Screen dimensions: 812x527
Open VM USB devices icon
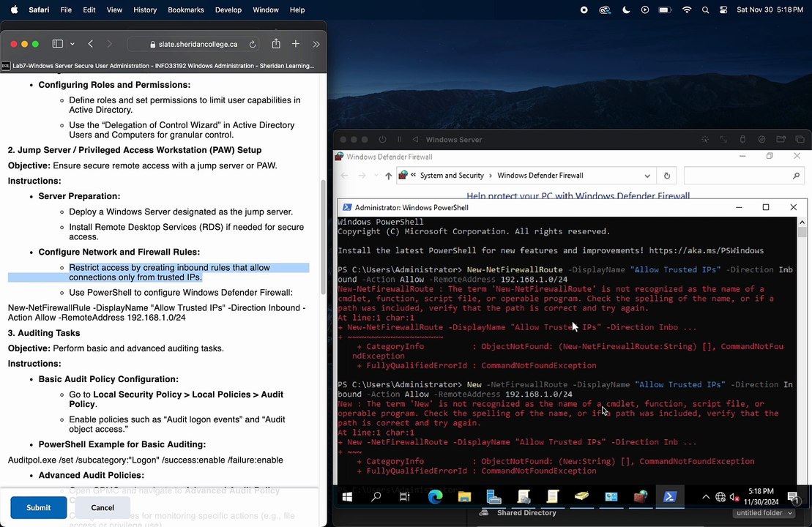pyautogui.click(x=742, y=139)
